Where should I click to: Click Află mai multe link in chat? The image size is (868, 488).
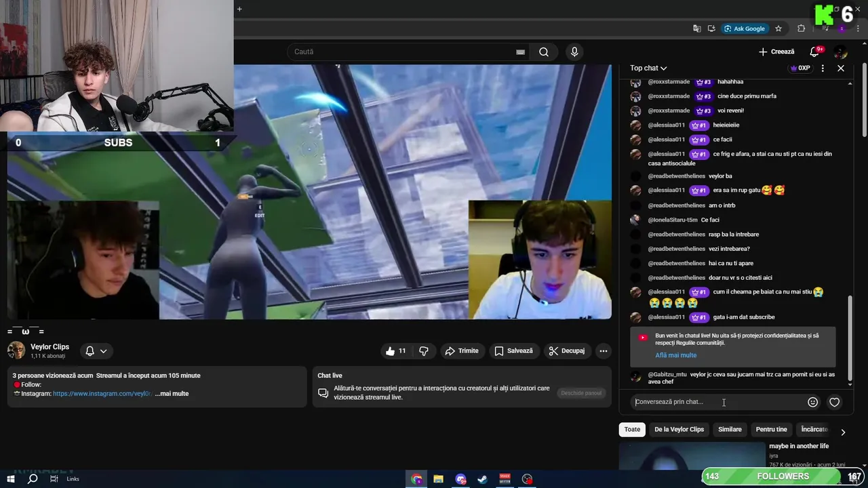676,355
